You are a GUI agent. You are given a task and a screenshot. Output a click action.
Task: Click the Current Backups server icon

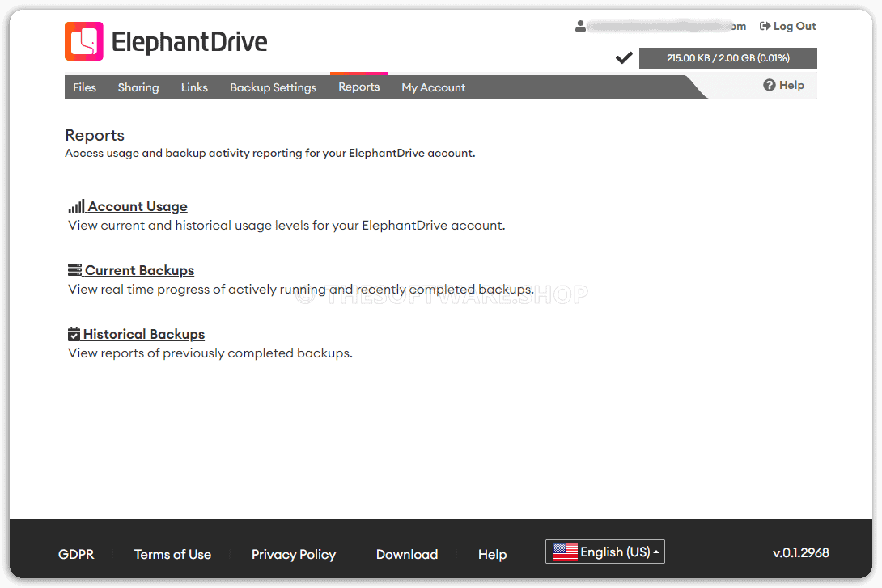74,270
